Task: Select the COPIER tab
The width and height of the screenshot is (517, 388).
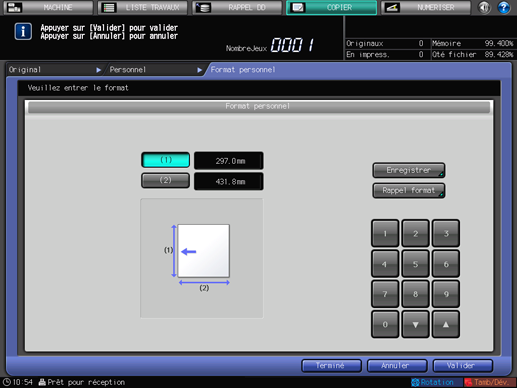Action: tap(332, 7)
